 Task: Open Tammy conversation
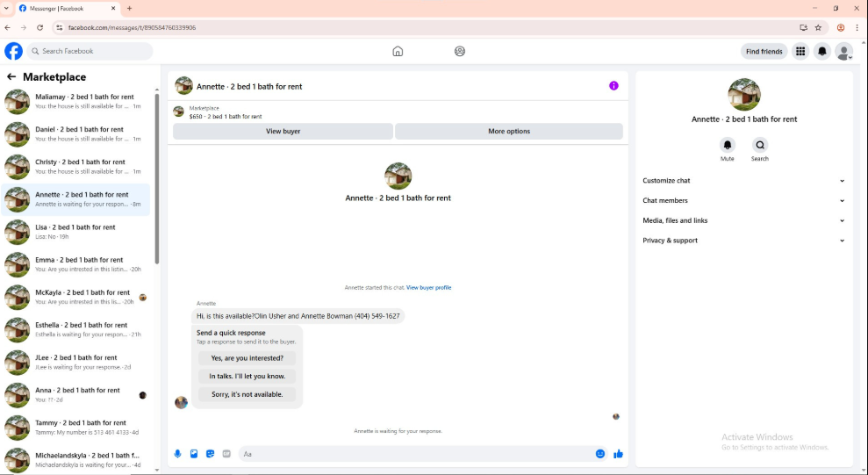click(75, 428)
